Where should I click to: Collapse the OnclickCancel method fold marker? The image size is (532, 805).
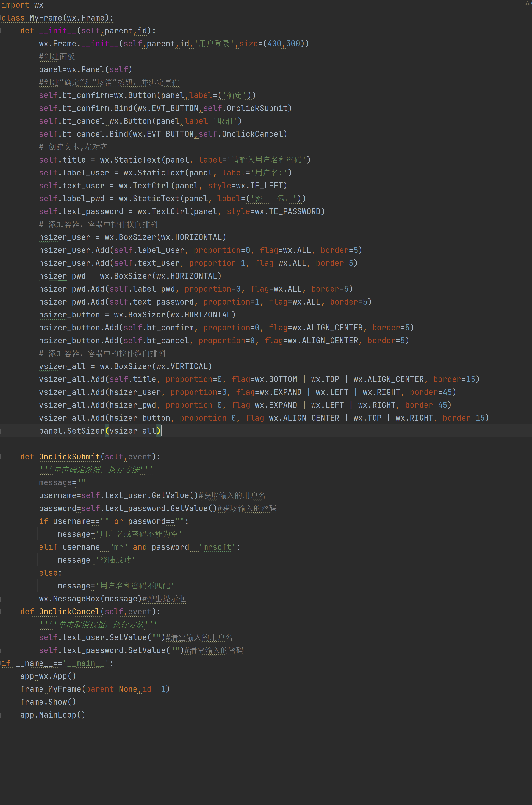click(1, 612)
